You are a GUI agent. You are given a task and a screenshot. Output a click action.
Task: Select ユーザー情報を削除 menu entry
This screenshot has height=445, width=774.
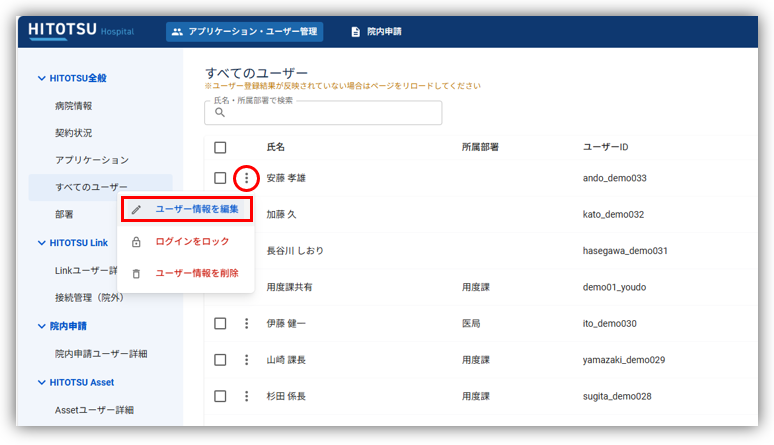click(x=197, y=273)
